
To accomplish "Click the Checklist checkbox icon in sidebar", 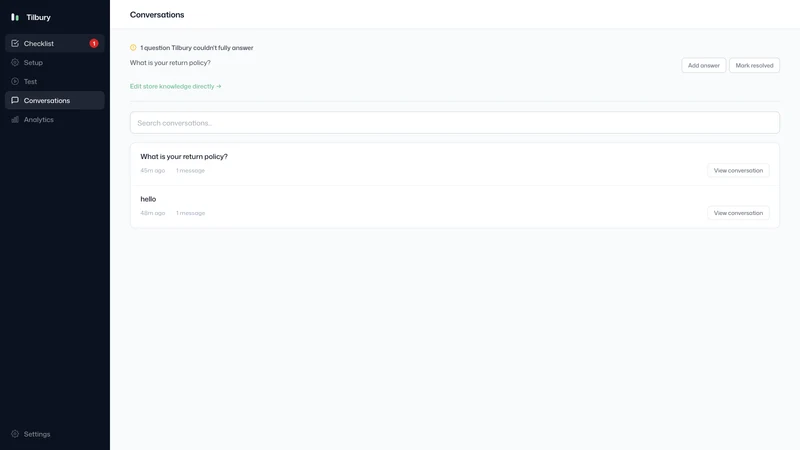I will point(15,43).
